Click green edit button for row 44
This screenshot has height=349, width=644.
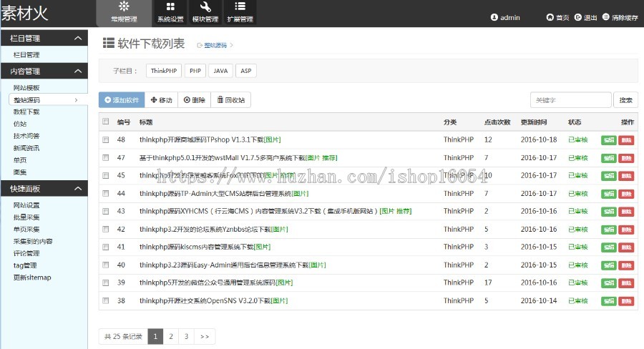(609, 194)
